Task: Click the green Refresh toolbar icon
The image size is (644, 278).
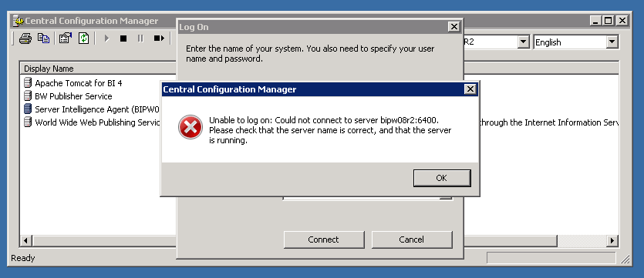Action: (84, 39)
